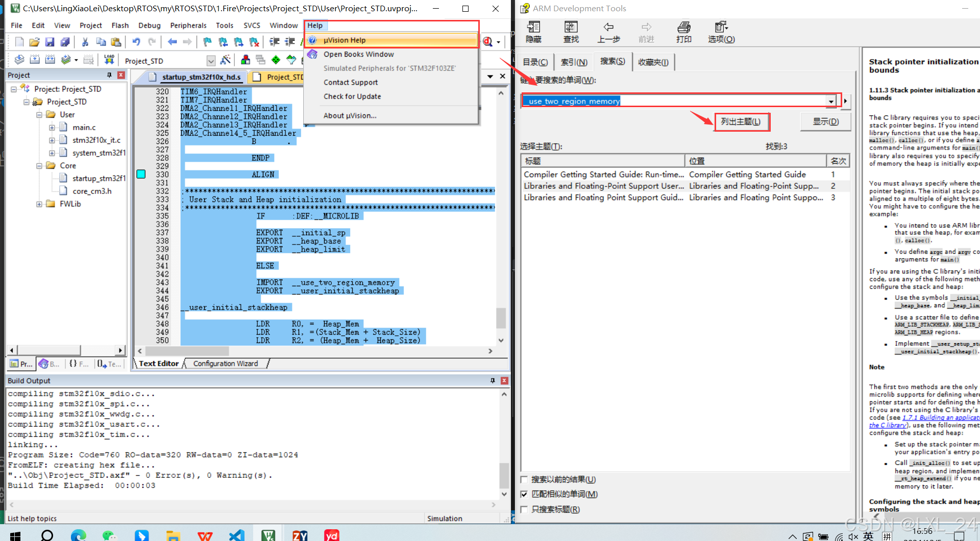Select the Compiler Getting Started Guide result row
The image size is (980, 541).
click(x=684, y=175)
